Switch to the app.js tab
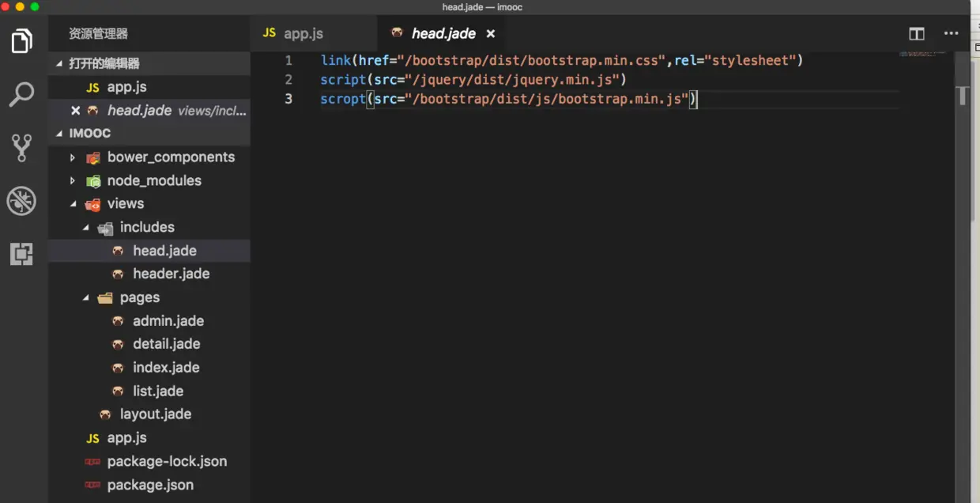The height and width of the screenshot is (503, 980). 315,33
